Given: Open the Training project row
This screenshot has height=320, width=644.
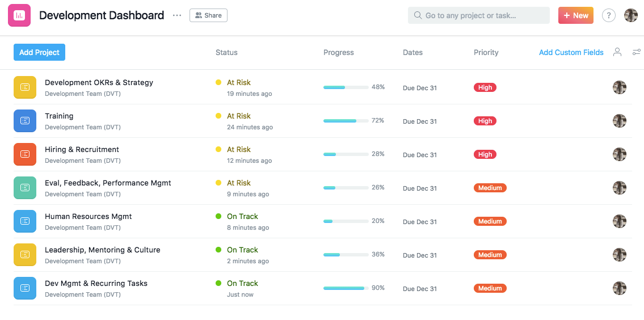Looking at the screenshot, I should [x=322, y=121].
